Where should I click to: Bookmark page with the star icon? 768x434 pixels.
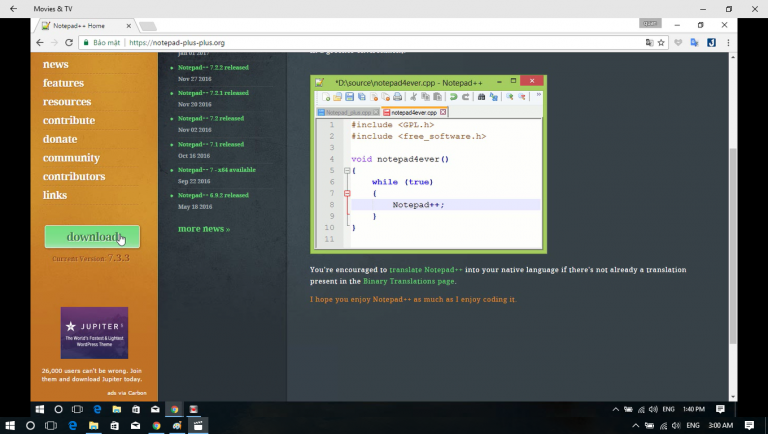(x=661, y=43)
